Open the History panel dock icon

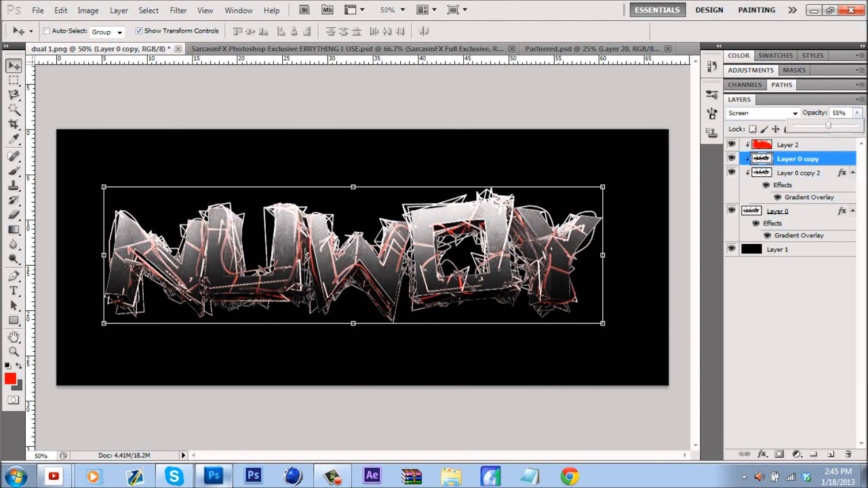pos(711,66)
